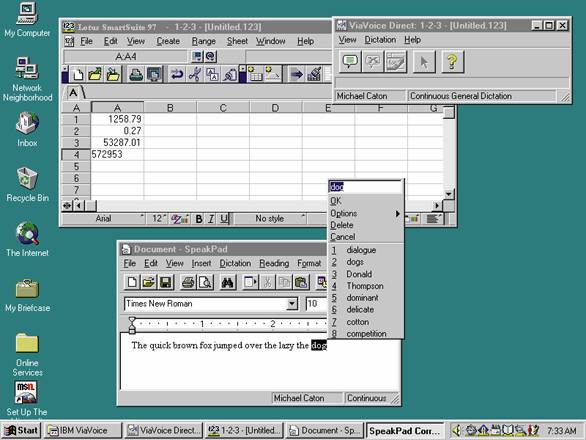Click the scissors cut icon in Lotus 1-2-3
This screenshot has width=586, height=440.
194,74
